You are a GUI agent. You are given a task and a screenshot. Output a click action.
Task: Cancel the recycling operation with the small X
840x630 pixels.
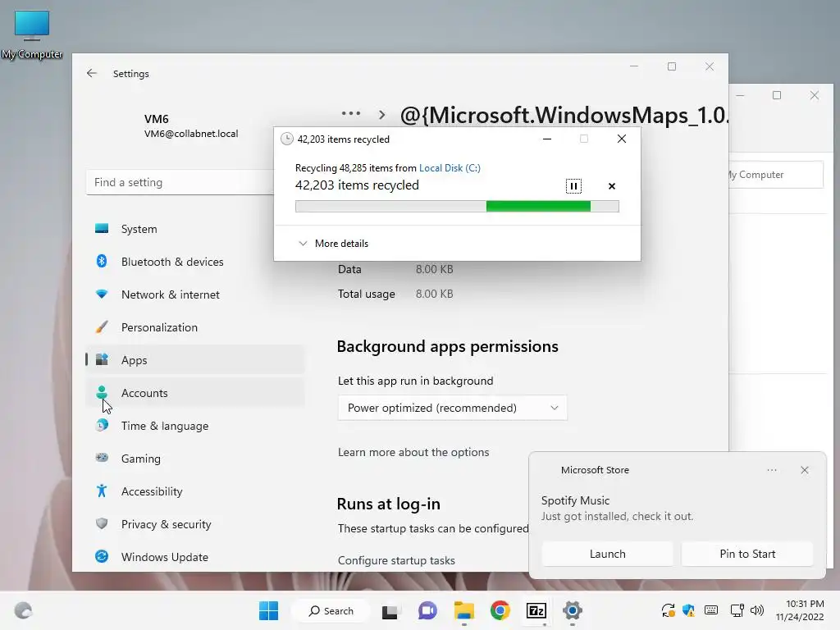[612, 186]
